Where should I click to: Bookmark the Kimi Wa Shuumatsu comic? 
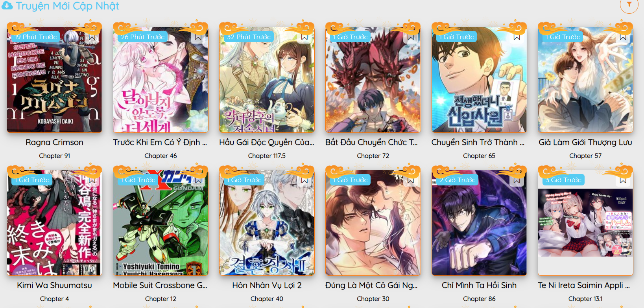[92, 180]
